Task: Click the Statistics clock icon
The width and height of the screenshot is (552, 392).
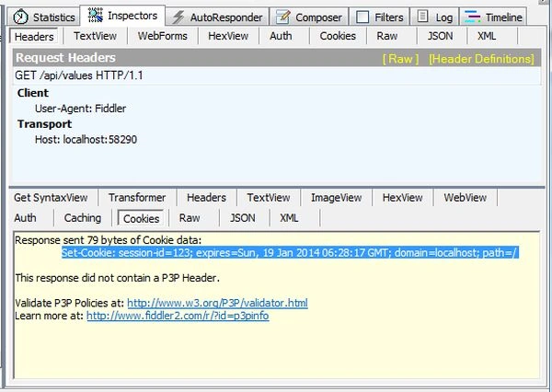Action: point(20,17)
